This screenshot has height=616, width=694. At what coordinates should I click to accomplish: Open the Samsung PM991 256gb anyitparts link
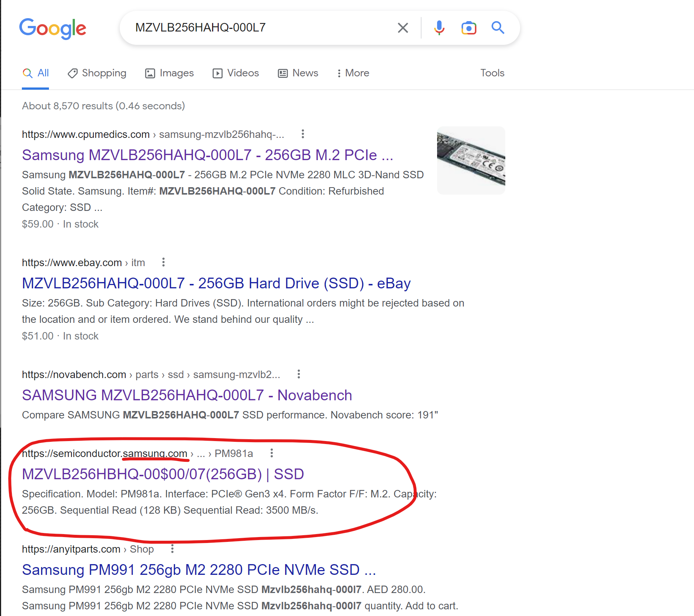click(199, 570)
